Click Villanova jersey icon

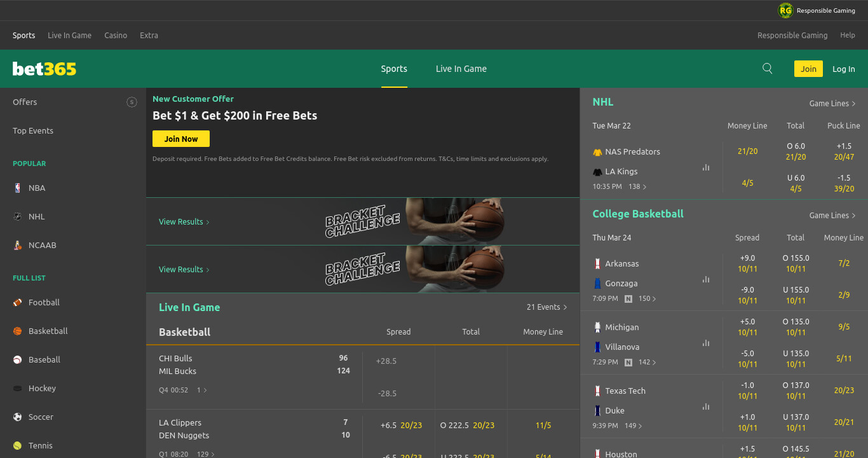[597, 347]
